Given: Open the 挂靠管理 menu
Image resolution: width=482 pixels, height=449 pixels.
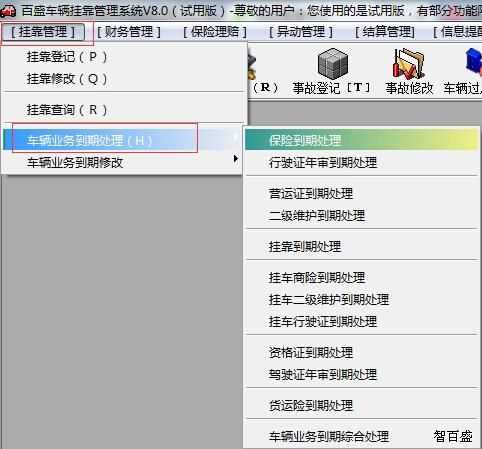Looking at the screenshot, I should (x=43, y=32).
